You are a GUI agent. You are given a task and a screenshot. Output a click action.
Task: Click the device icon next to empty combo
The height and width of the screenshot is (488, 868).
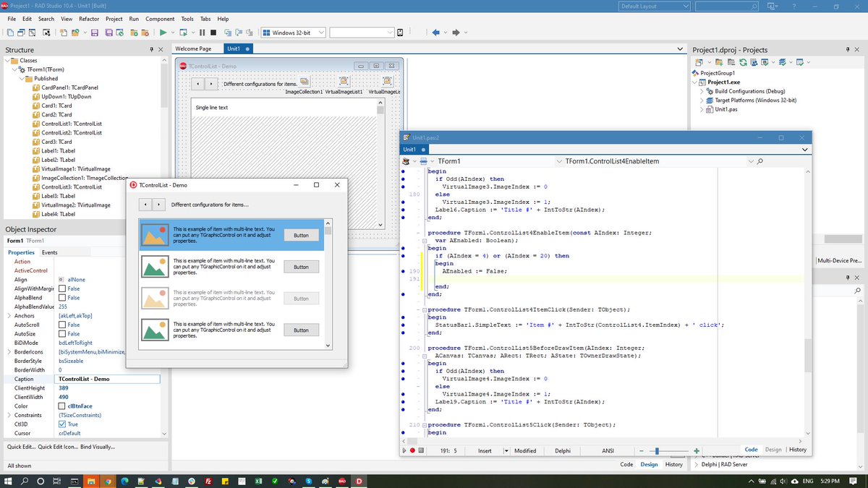[x=400, y=33]
